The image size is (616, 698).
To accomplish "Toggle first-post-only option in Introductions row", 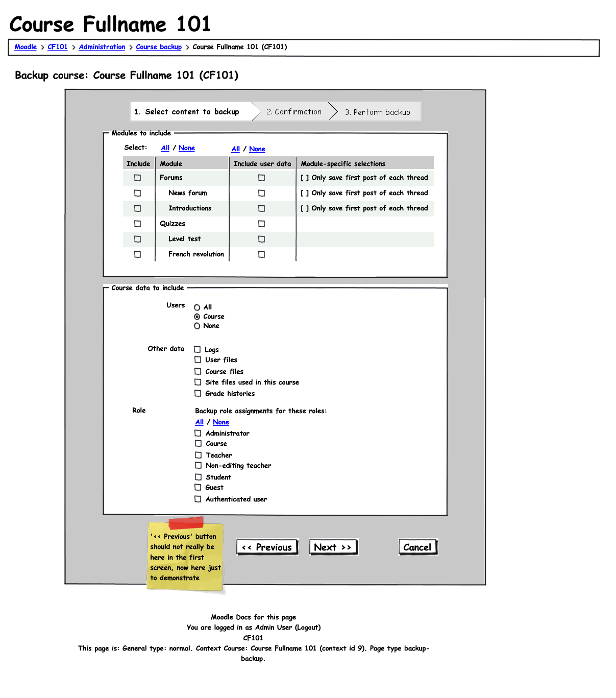I will (305, 208).
